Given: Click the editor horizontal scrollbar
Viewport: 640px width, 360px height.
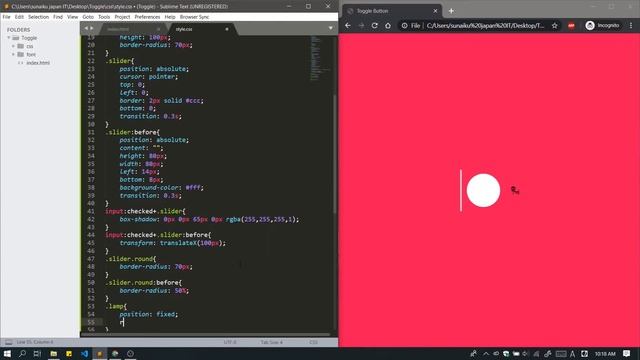Looking at the screenshot, I should point(205,335).
